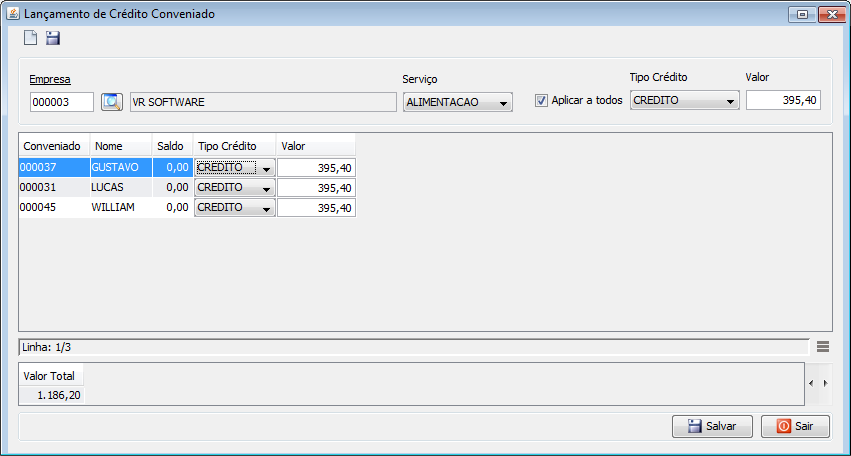
Task: Select the WILLIAM name cell
Action: point(121,208)
